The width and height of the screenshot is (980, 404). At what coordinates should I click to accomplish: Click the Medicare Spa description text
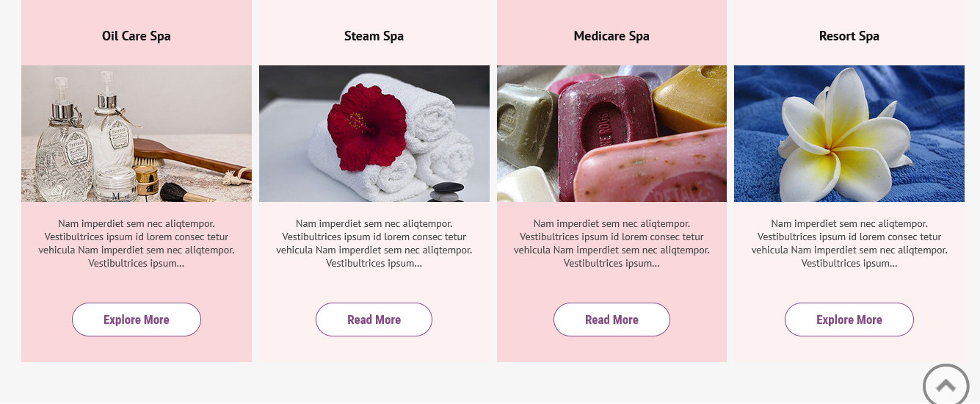[x=611, y=243]
